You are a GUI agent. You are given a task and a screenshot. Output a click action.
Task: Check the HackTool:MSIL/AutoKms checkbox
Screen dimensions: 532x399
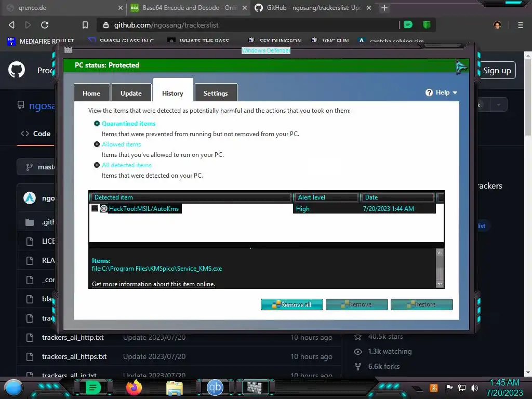tap(95, 208)
